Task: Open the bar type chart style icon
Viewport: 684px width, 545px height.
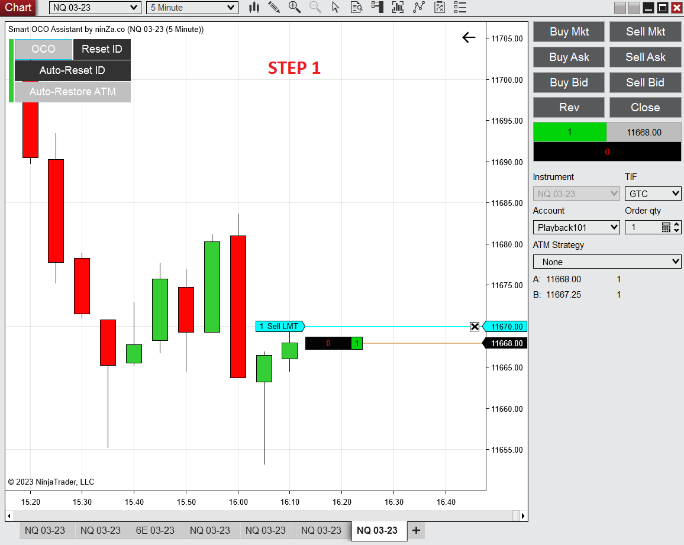Action: (x=254, y=8)
